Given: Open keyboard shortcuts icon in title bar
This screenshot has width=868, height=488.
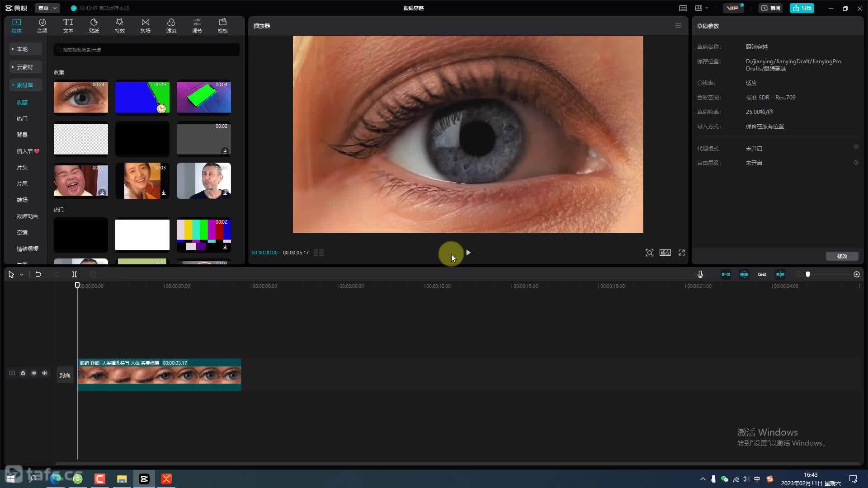Looking at the screenshot, I should click(x=683, y=8).
